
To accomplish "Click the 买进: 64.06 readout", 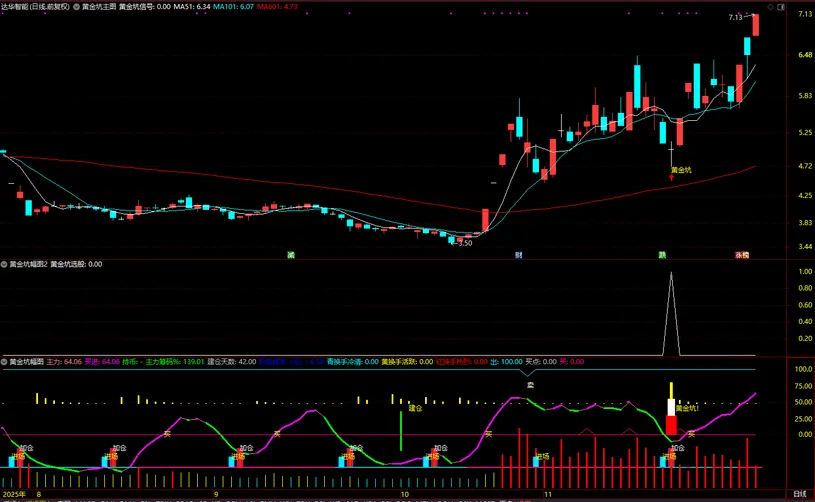I will pyautogui.click(x=102, y=362).
